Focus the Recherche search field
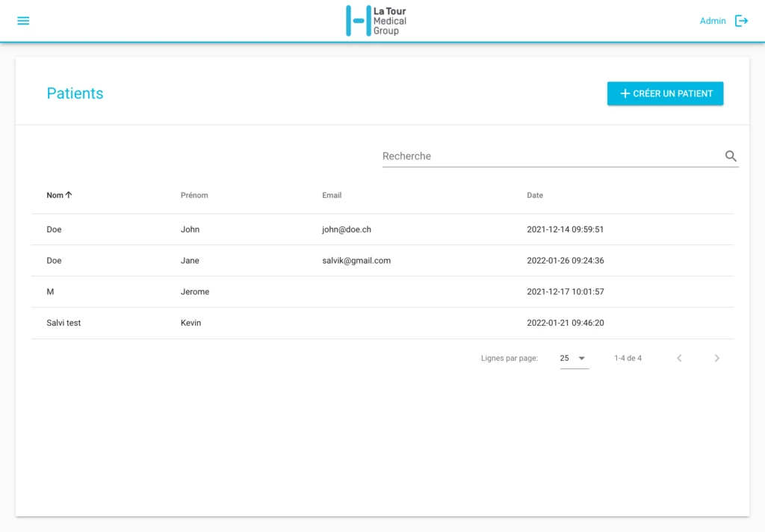This screenshot has height=532, width=765. pos(549,156)
